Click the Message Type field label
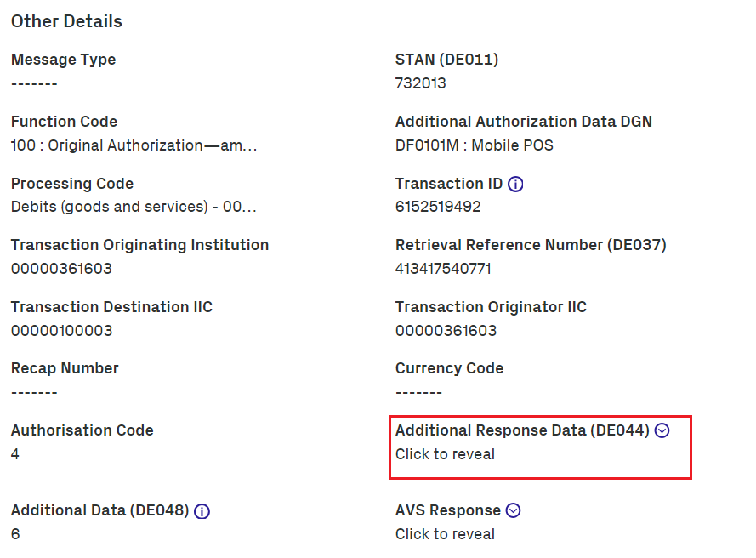 point(63,60)
